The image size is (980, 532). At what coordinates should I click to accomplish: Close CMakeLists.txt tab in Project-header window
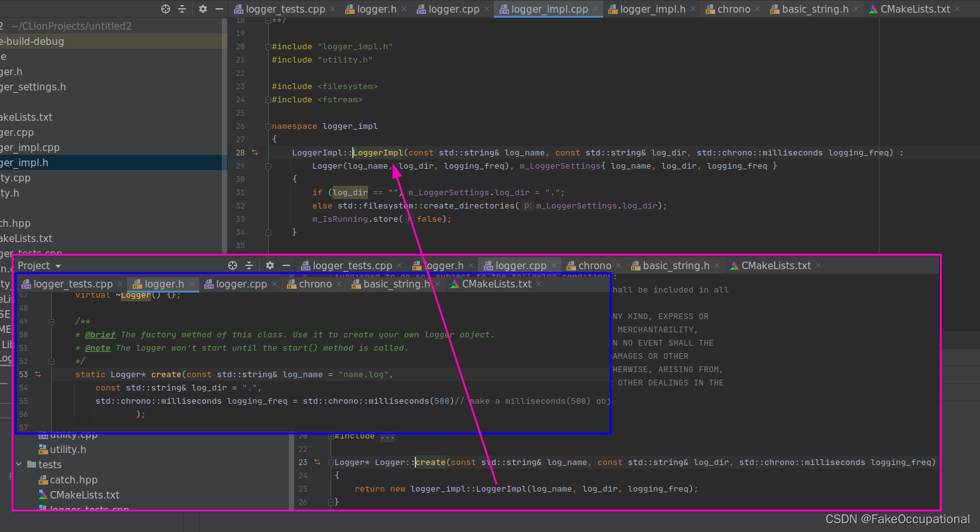pyautogui.click(x=818, y=265)
